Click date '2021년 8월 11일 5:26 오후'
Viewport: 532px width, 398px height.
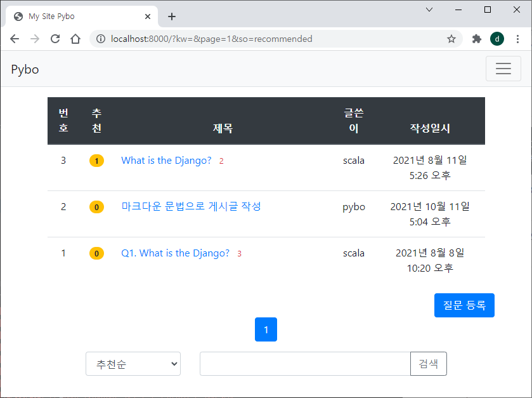[430, 168]
